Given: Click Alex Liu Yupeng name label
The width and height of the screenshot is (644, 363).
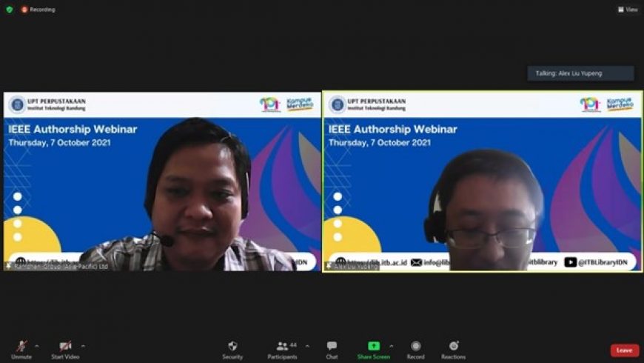Looking at the screenshot, I should 352,267.
